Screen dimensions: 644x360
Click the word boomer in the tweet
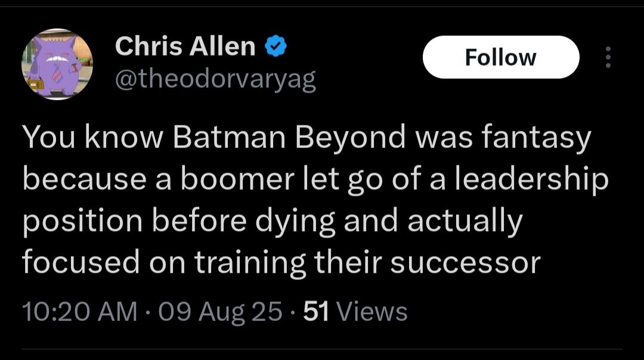tap(237, 179)
